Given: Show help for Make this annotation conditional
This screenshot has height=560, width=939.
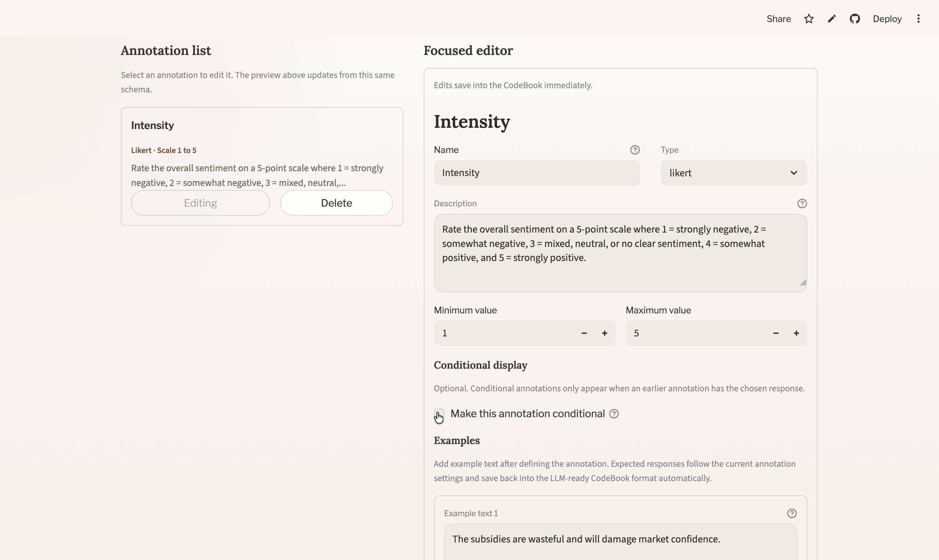Looking at the screenshot, I should coord(614,414).
